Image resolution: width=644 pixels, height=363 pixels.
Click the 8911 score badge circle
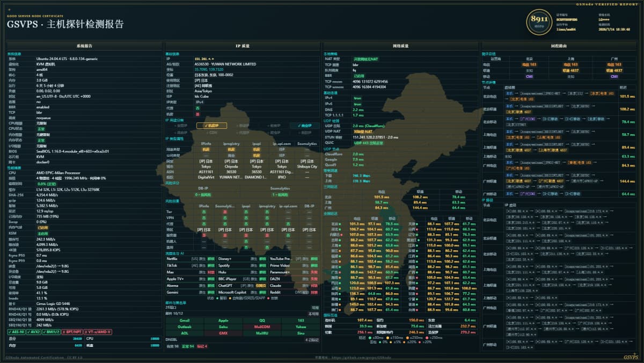[539, 22]
